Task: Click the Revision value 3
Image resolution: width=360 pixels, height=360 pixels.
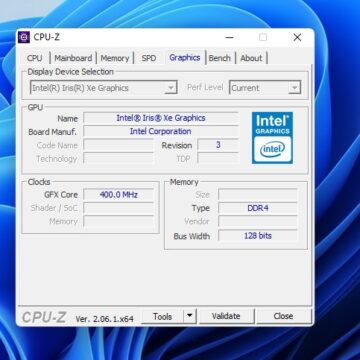Action: pos(218,145)
